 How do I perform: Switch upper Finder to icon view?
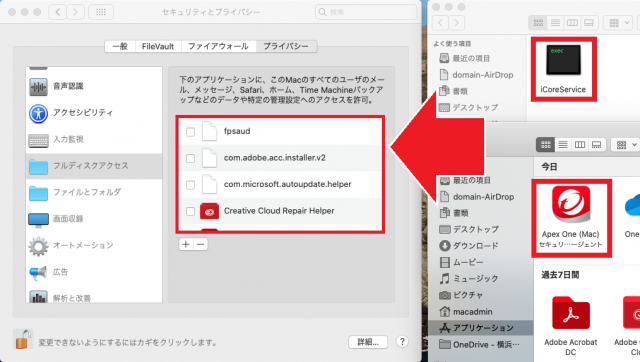[x=538, y=23]
